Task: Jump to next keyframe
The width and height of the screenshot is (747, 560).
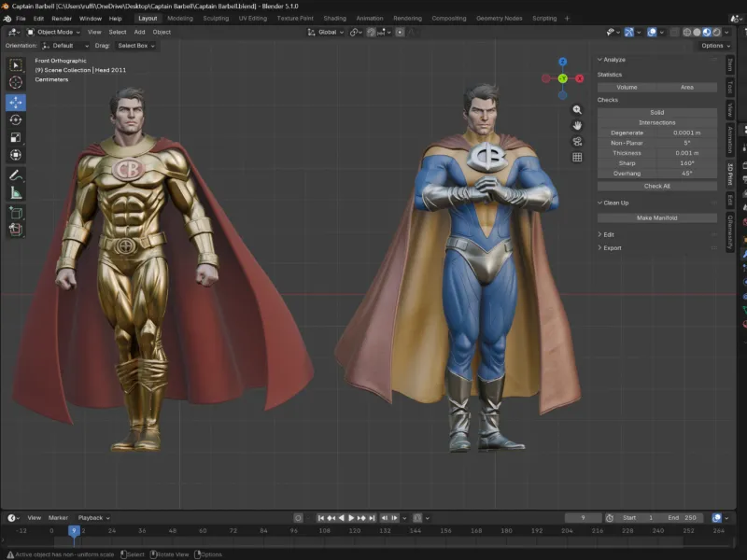Action: (361, 518)
